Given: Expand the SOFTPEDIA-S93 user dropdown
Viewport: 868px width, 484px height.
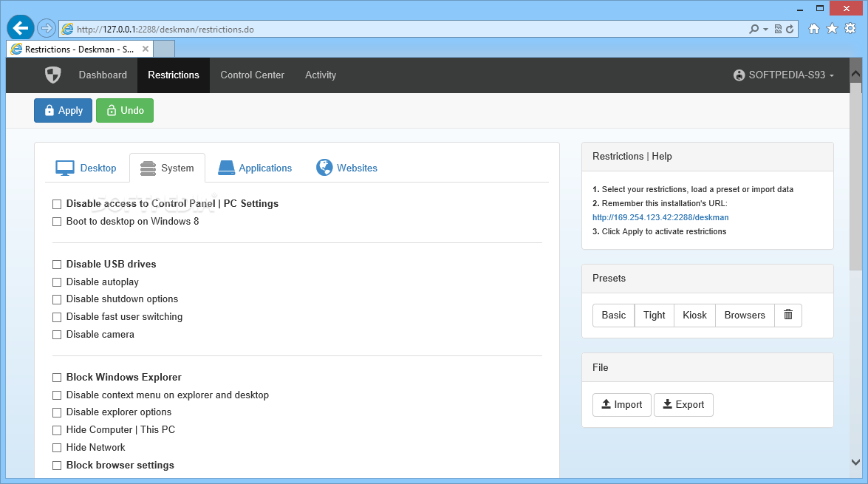Looking at the screenshot, I should point(783,75).
